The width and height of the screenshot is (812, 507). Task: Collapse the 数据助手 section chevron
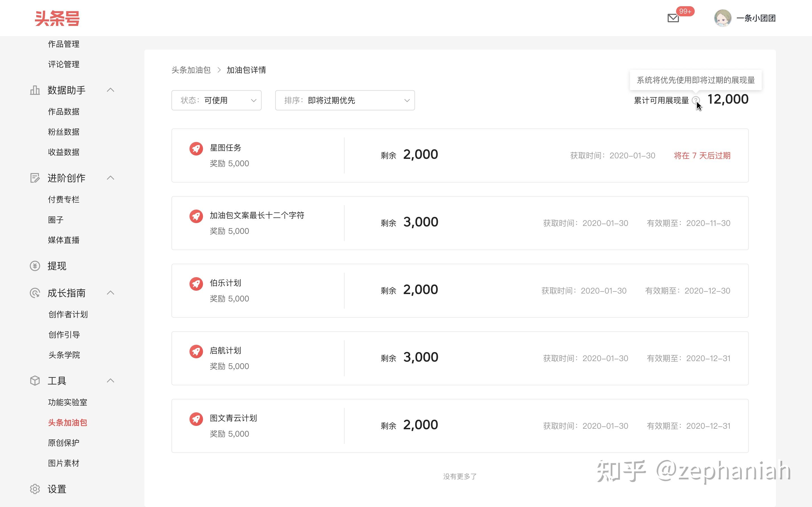coord(111,90)
